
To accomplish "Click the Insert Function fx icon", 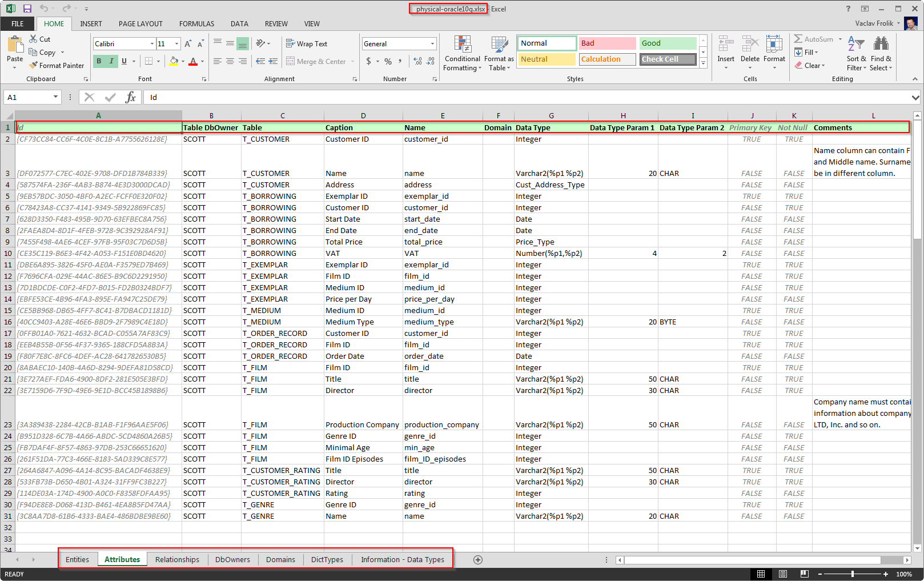I will (x=131, y=97).
